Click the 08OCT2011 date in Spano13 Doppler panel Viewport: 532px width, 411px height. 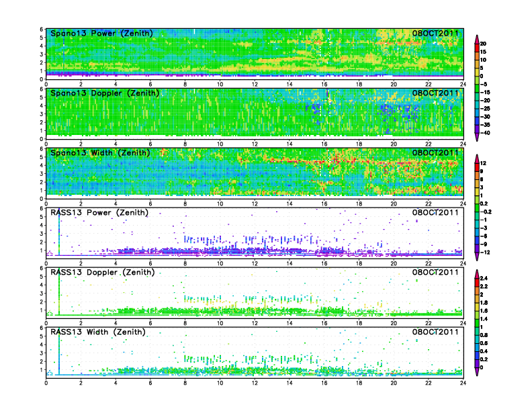coord(435,93)
